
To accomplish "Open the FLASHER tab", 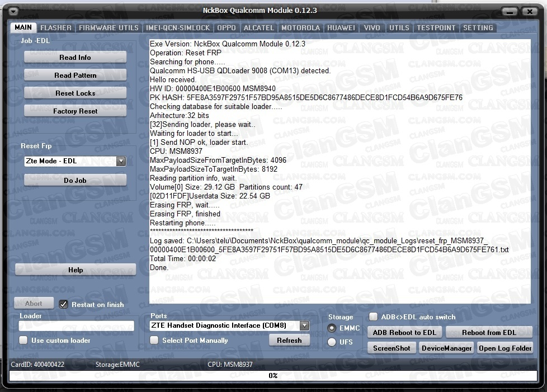I will pyautogui.click(x=56, y=27).
